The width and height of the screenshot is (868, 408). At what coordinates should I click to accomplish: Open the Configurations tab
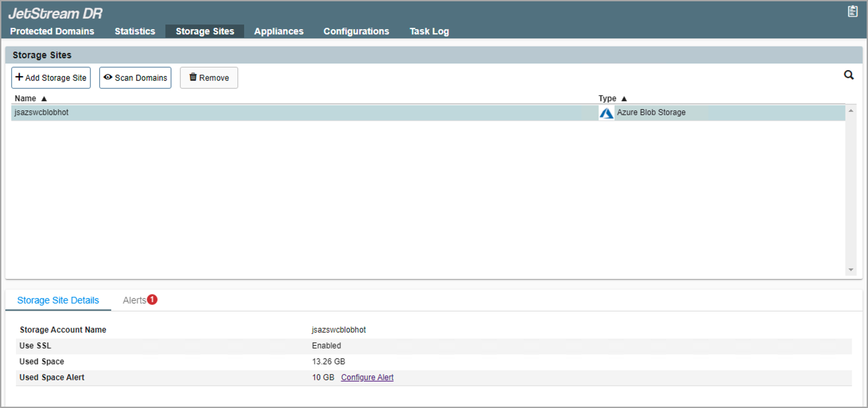pos(356,31)
